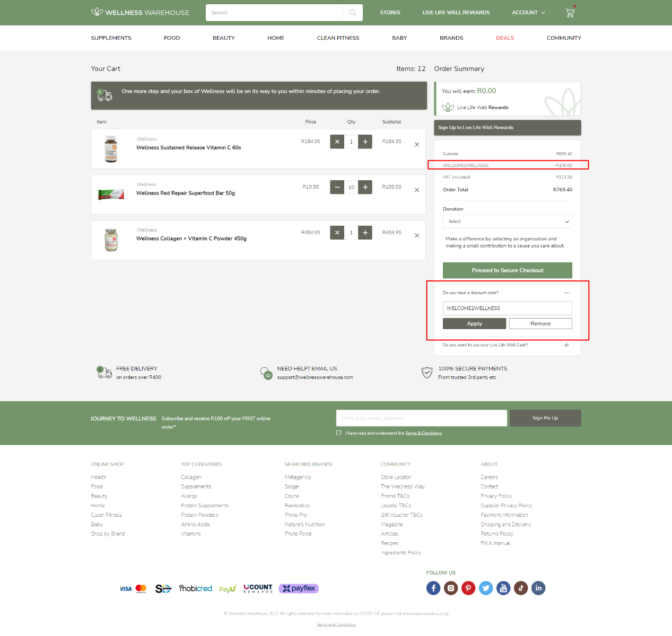
Task: Open the Brands menu
Action: (451, 38)
